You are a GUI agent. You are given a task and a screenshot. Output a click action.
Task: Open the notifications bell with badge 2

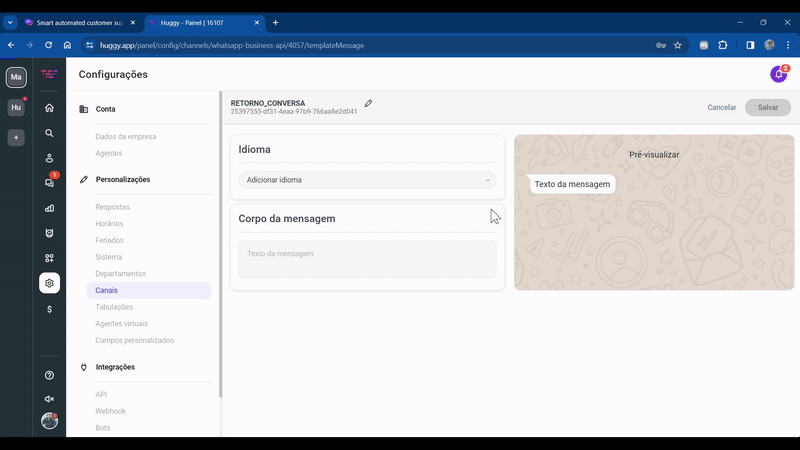(779, 74)
